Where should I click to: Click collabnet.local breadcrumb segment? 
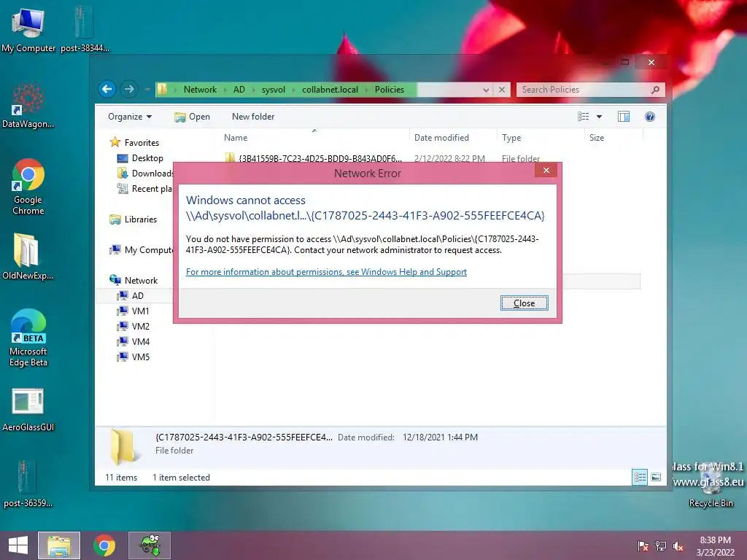(x=330, y=90)
